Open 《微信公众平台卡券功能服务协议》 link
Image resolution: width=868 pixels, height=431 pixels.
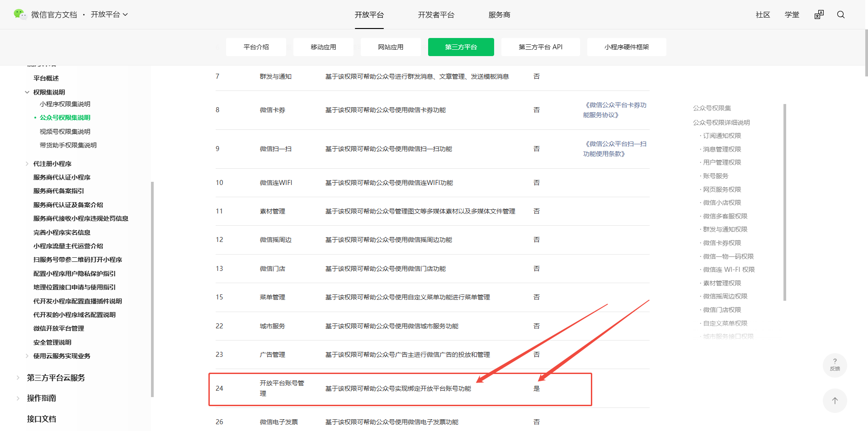point(615,110)
